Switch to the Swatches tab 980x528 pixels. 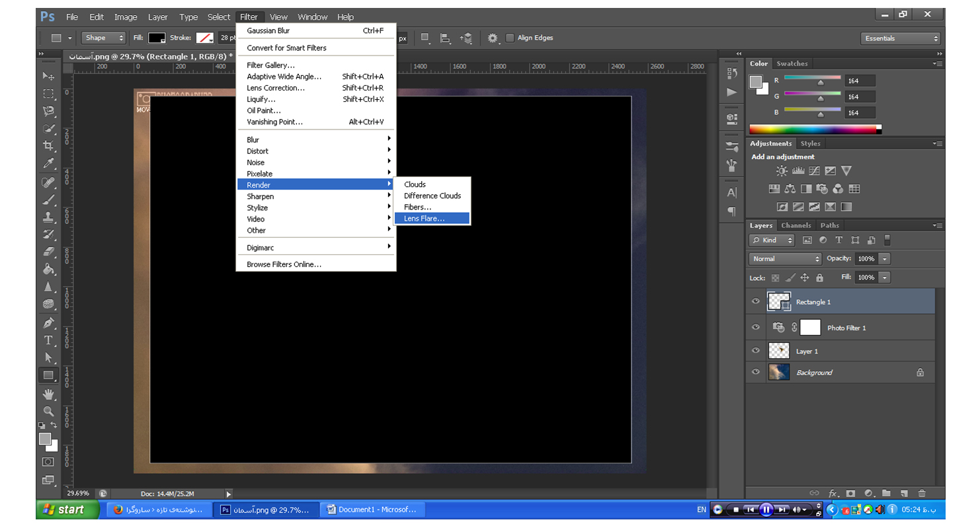[x=792, y=63]
